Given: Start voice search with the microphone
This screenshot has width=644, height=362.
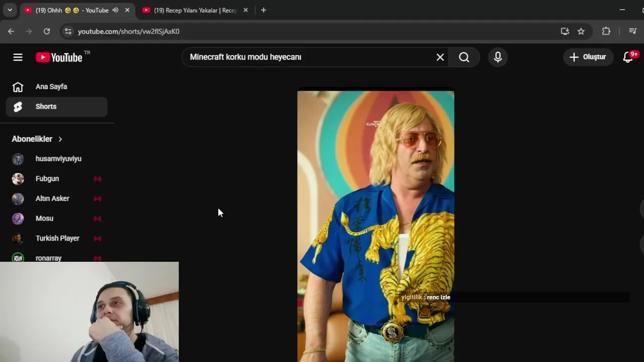Looking at the screenshot, I should pos(498,57).
